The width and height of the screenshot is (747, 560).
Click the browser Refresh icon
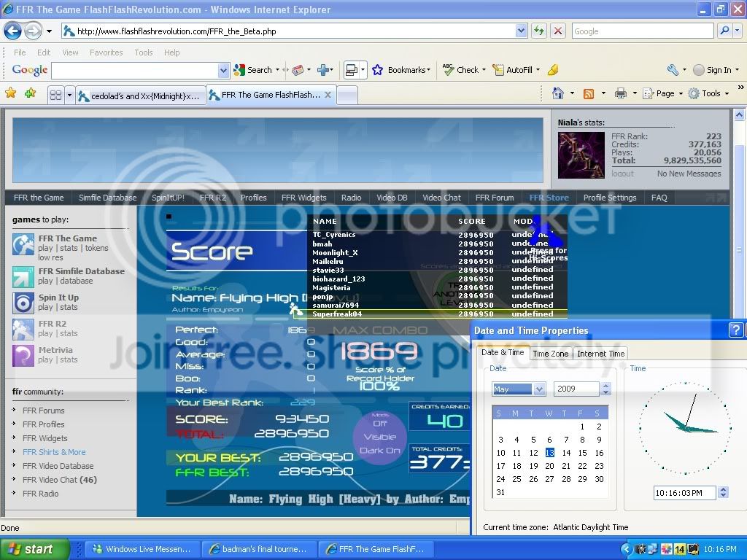coord(539,31)
